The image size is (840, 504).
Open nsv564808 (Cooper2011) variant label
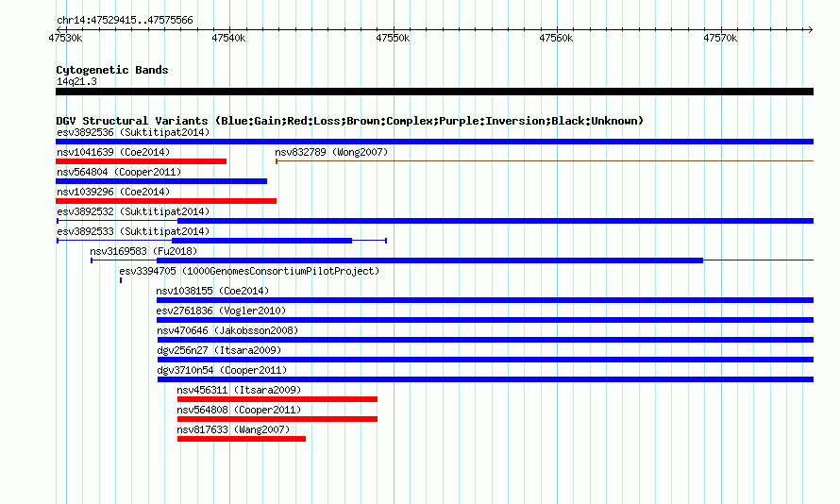(x=239, y=410)
